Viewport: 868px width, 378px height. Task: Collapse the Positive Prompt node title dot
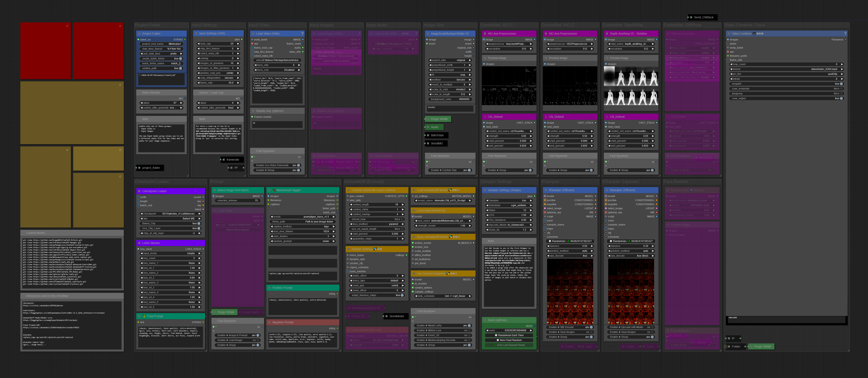(269, 288)
